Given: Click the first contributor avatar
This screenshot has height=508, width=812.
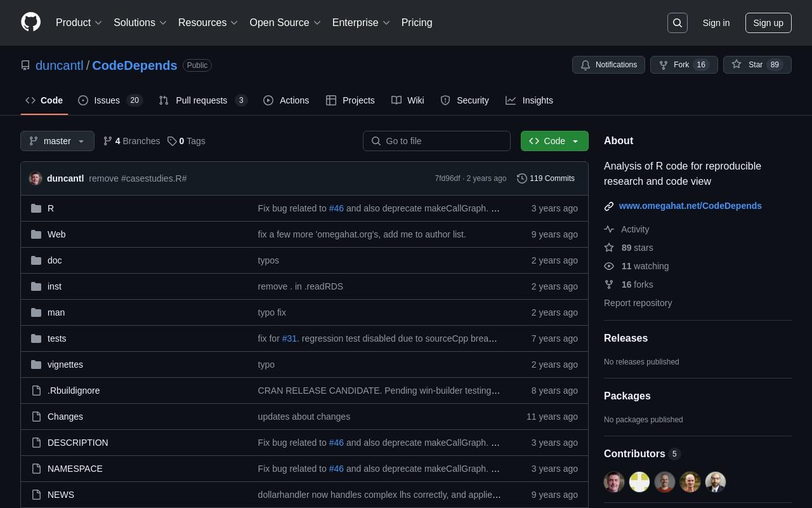Looking at the screenshot, I should [x=614, y=482].
